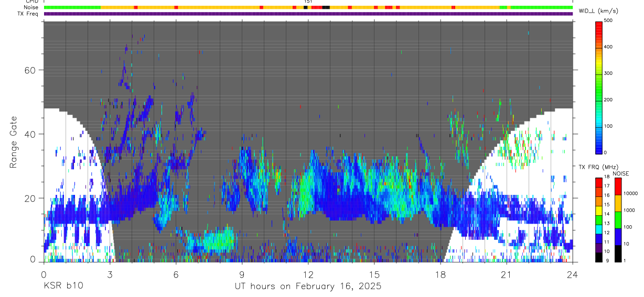644x297 pixels.
Task: Select the 'KSR b10' radar beam label
Action: 63,286
